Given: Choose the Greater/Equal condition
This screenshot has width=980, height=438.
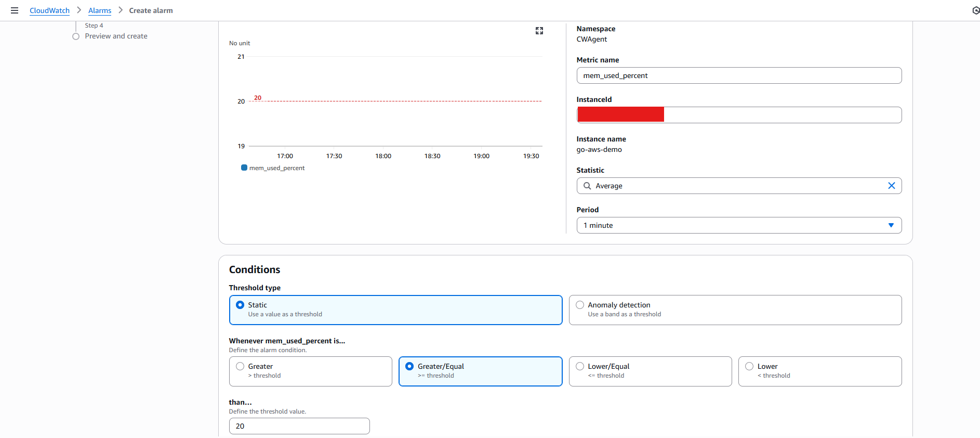Looking at the screenshot, I should (409, 366).
